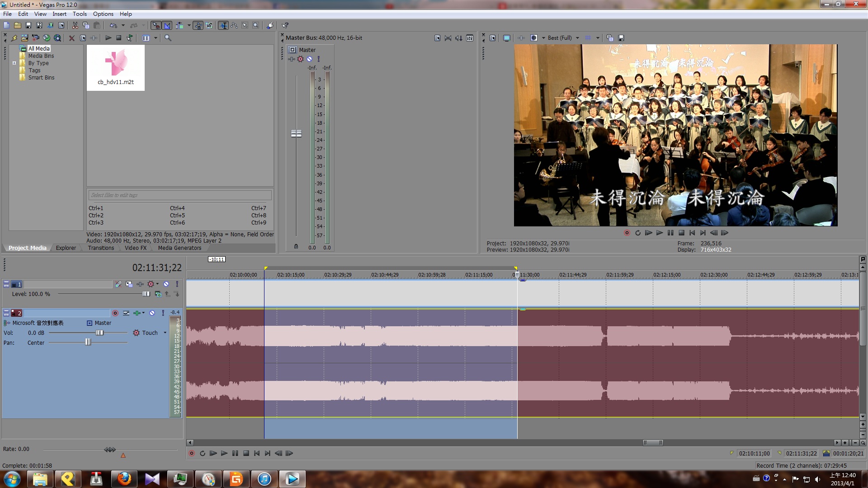Open the Best (Full) preview quality dropdown
This screenshot has height=488, width=868.
click(x=577, y=38)
